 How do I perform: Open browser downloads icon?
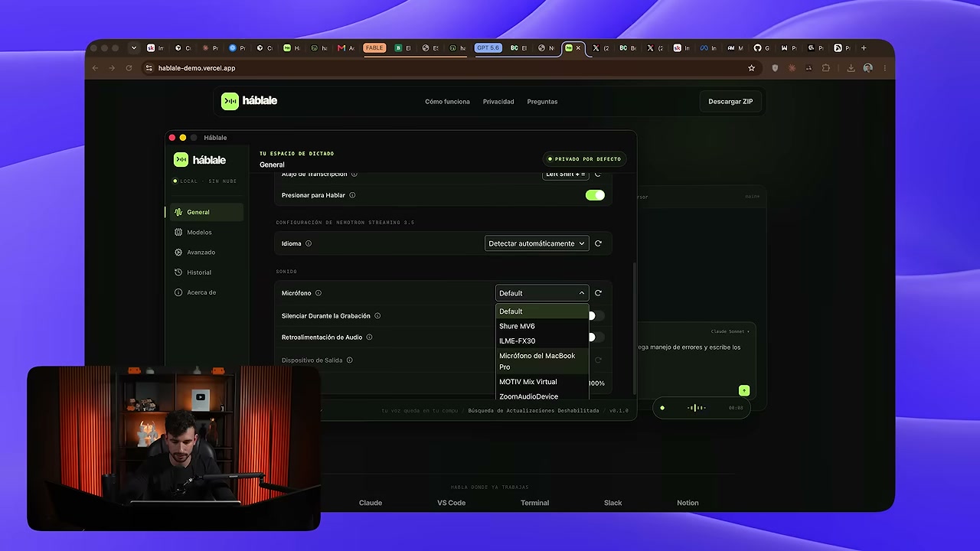pyautogui.click(x=851, y=68)
